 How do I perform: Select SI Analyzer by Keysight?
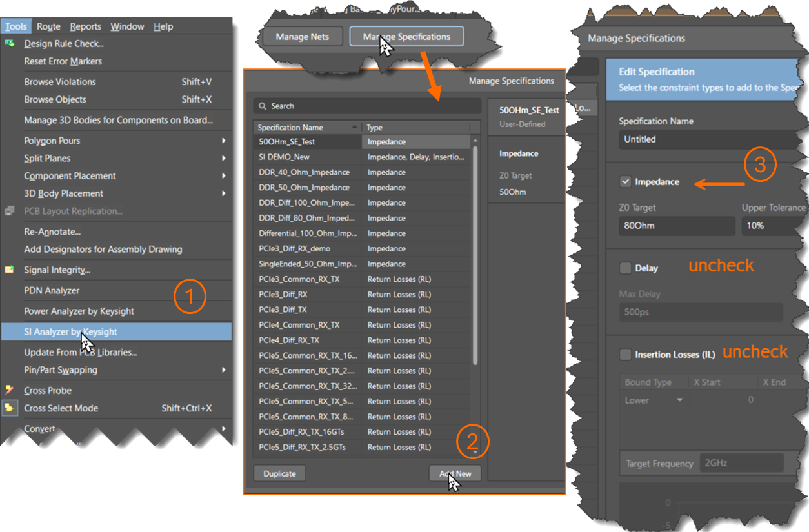click(x=116, y=331)
